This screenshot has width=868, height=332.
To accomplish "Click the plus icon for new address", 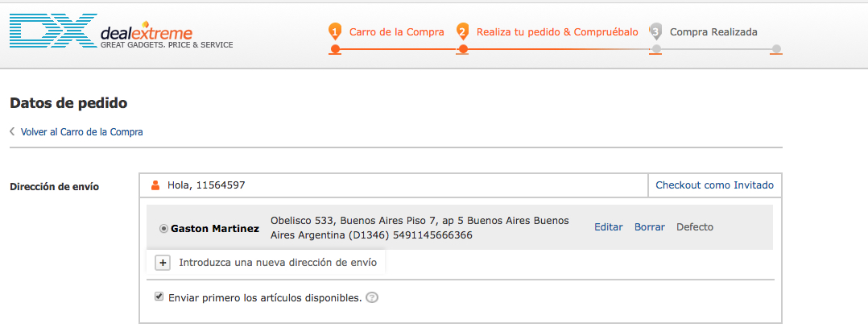I will tap(162, 262).
